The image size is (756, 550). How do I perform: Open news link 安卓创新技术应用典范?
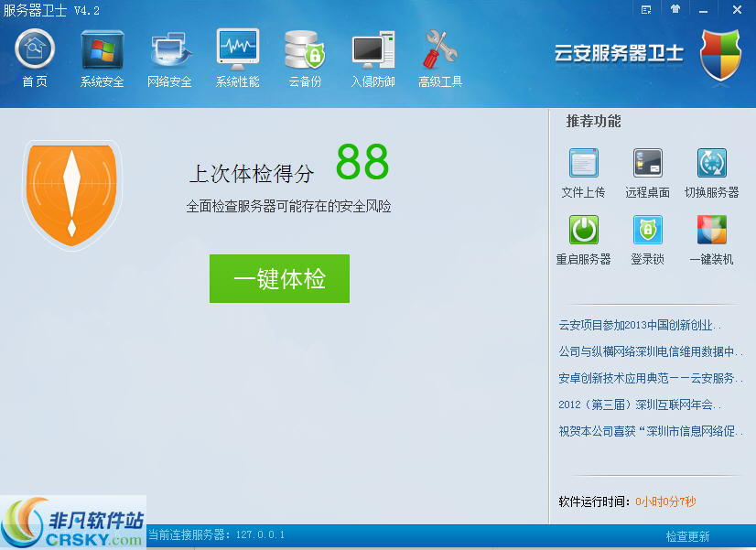pyautogui.click(x=651, y=378)
